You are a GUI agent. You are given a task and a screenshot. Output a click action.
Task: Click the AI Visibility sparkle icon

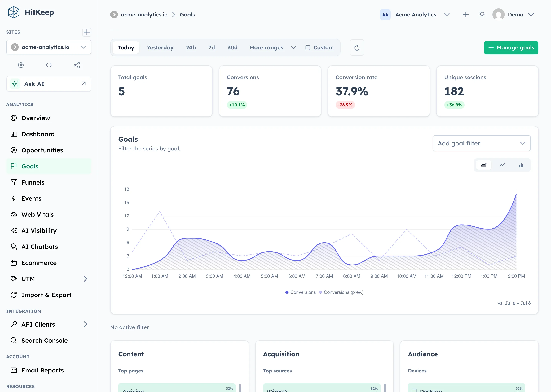tap(14, 230)
